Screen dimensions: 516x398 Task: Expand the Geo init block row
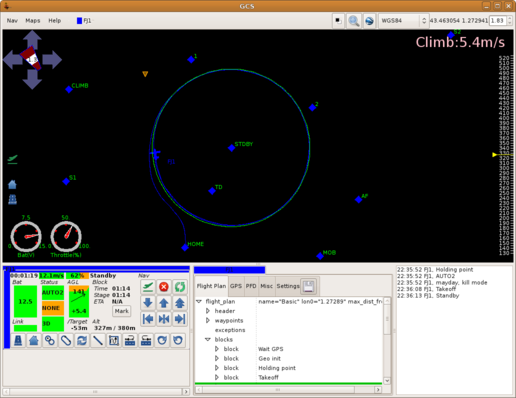point(217,358)
